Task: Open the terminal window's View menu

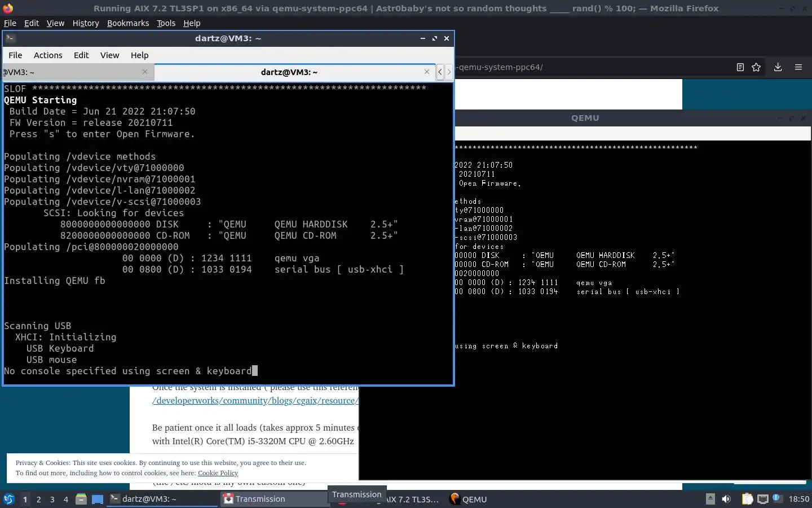Action: (109, 55)
